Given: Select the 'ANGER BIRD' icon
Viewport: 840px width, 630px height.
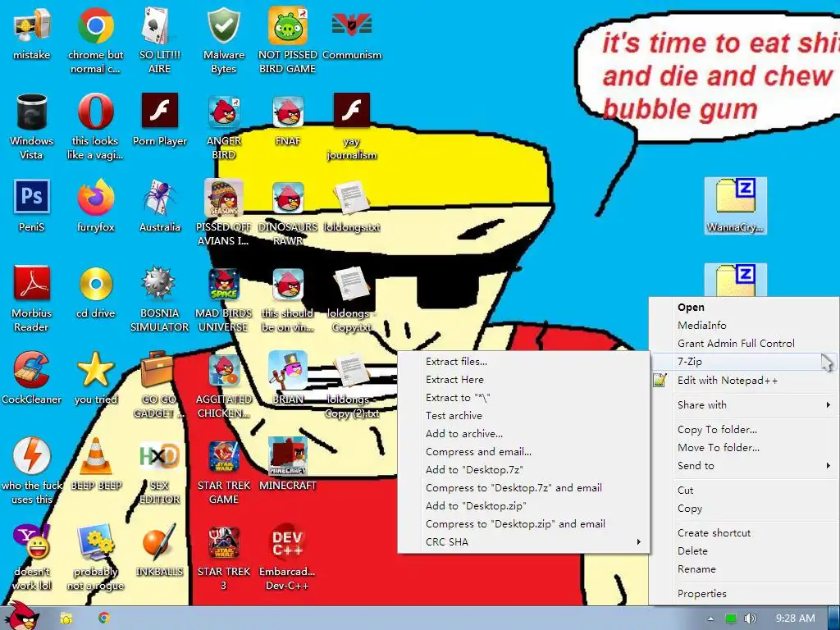Looking at the screenshot, I should 223,112.
